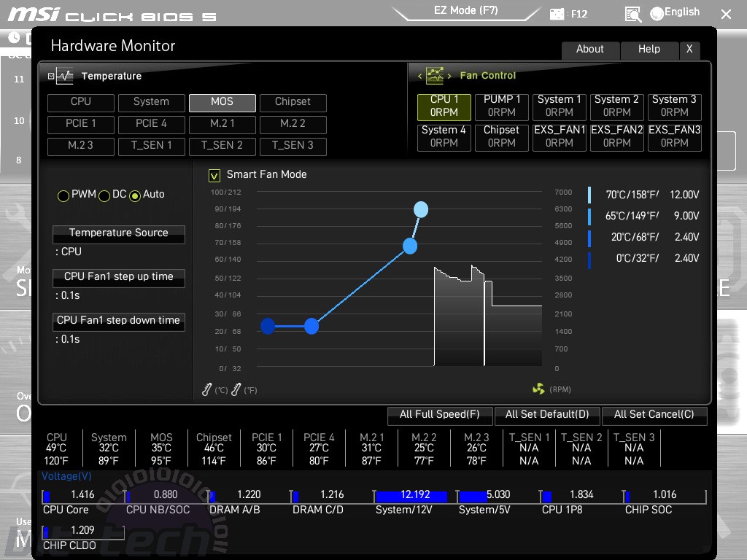Click the Fahrenheit thermometer icon

click(x=236, y=389)
